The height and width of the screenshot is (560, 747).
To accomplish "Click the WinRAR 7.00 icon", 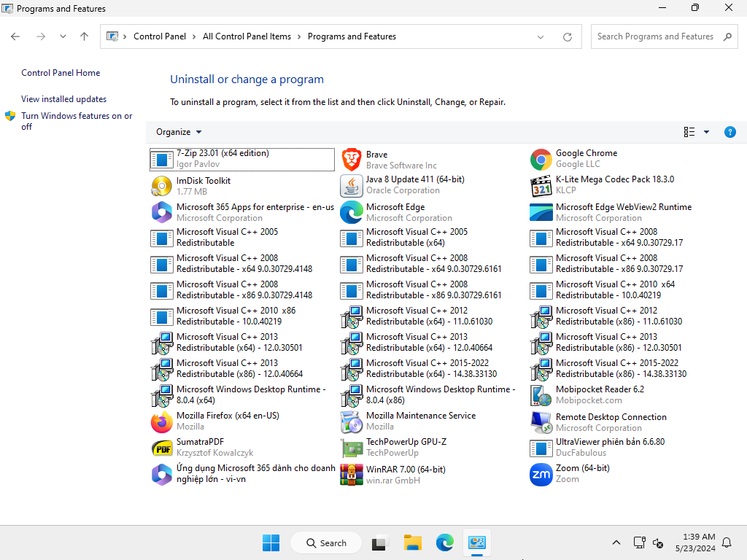I will click(352, 474).
